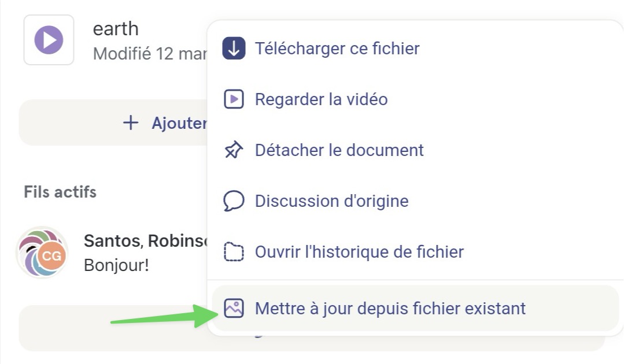624x364 pixels.
Task: Open the Santos, Robinson thread avatar
Action: [x=42, y=252]
